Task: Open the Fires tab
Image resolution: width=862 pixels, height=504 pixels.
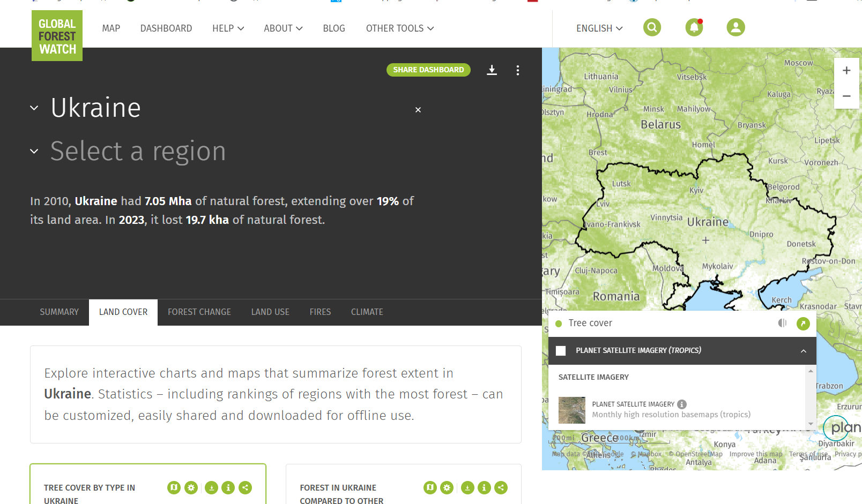Action: click(x=320, y=312)
